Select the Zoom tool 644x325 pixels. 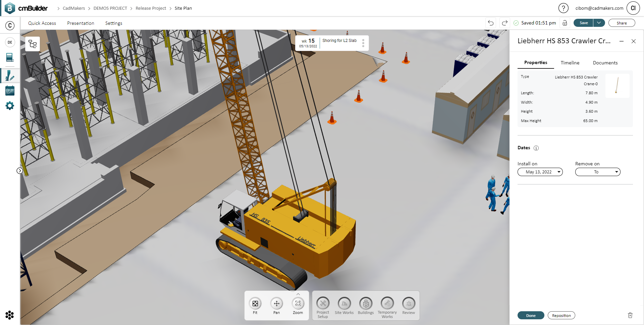point(298,306)
